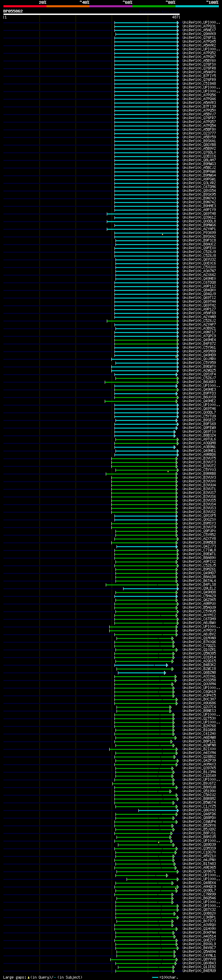Open hit UniRef100_C7IWL8
Viewport: 222px width, 980px height.
[x=199, y=550]
